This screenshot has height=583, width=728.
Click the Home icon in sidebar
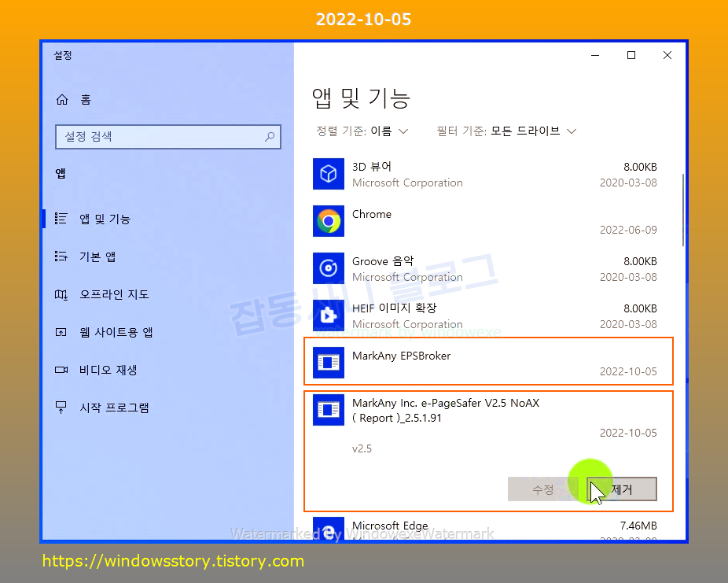point(62,99)
